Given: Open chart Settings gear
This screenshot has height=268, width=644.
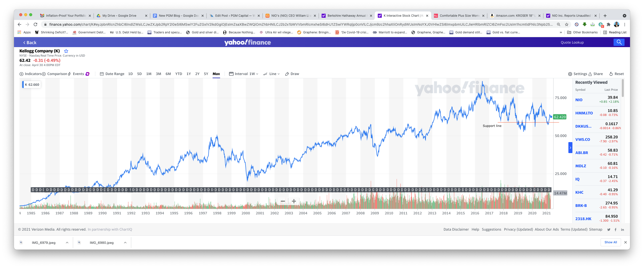Looking at the screenshot, I should (x=577, y=74).
